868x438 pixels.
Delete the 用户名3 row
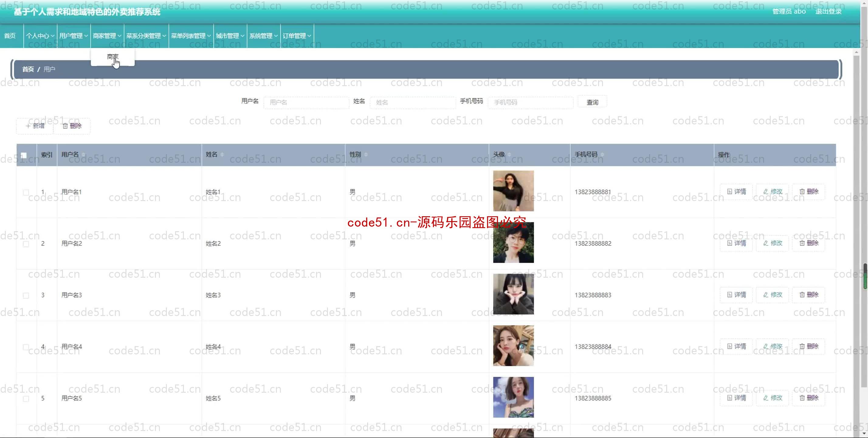coord(809,295)
